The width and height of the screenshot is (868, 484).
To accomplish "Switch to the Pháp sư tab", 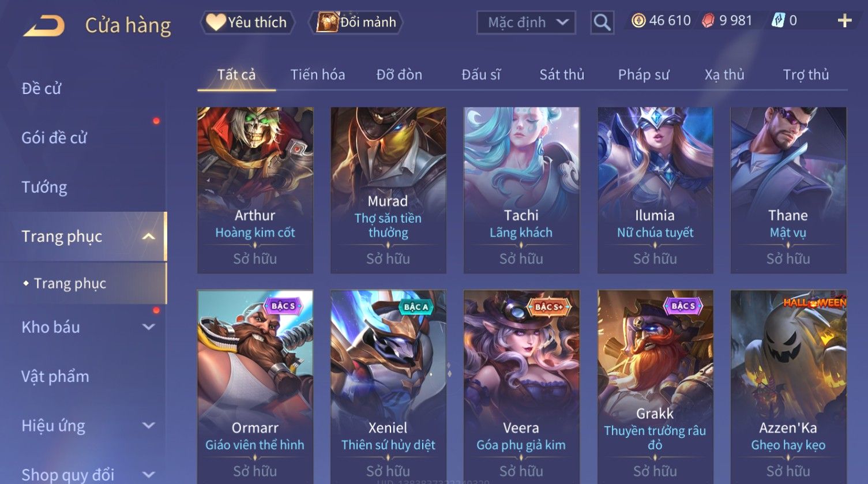I will (644, 74).
